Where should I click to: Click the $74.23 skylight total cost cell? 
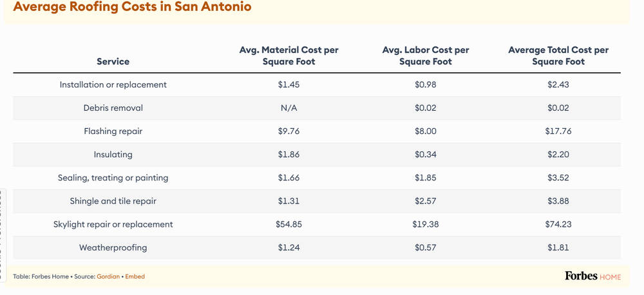click(x=558, y=224)
